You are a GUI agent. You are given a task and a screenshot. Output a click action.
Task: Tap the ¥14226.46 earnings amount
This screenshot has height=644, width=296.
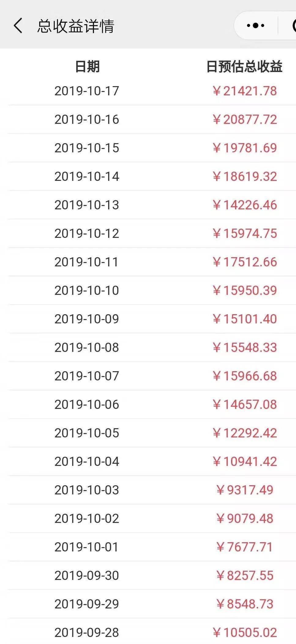[x=245, y=205]
